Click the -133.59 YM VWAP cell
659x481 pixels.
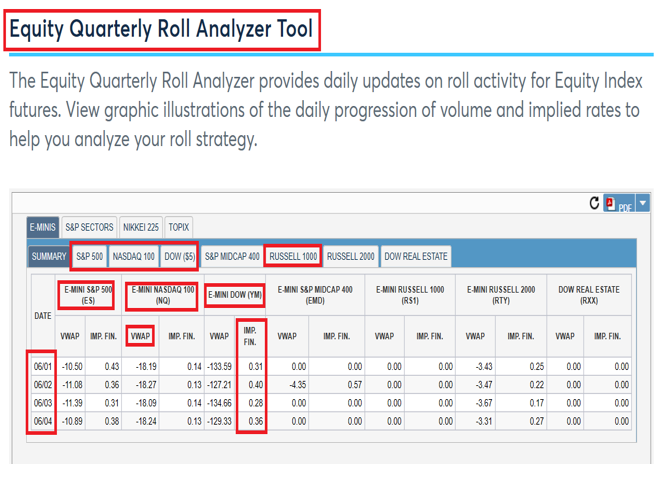pyautogui.click(x=219, y=367)
